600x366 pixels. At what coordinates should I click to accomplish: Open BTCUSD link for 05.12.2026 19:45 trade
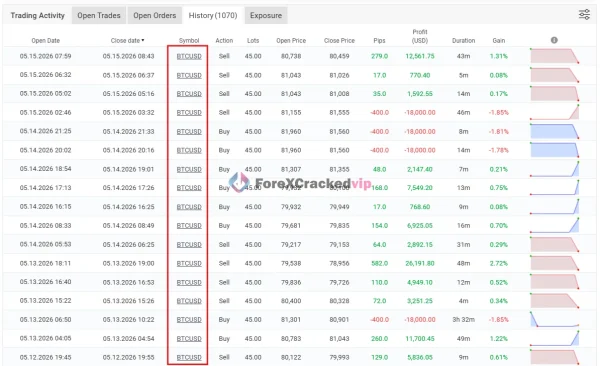(x=189, y=358)
